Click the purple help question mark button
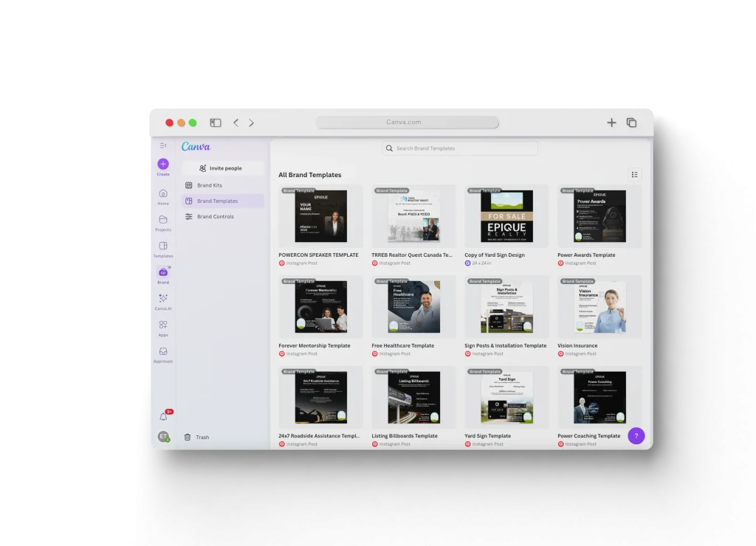This screenshot has height=546, width=756. (636, 435)
